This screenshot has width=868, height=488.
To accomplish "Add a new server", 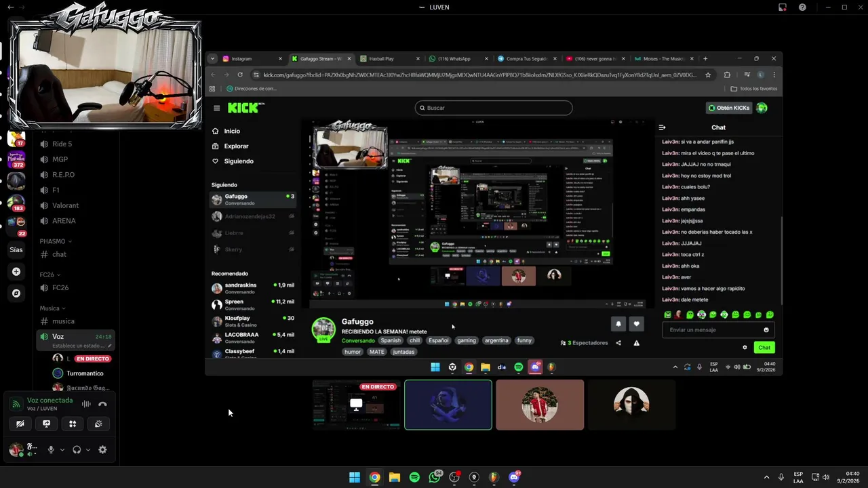I will point(16,272).
